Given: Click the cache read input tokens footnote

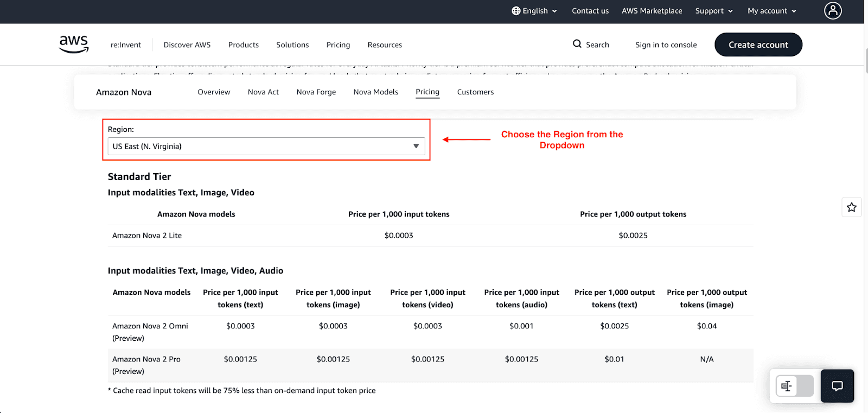Looking at the screenshot, I should tap(242, 391).
